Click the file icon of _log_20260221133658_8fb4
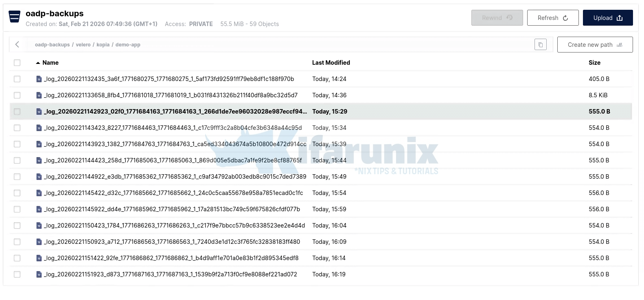The width and height of the screenshot is (644, 300). (39, 95)
